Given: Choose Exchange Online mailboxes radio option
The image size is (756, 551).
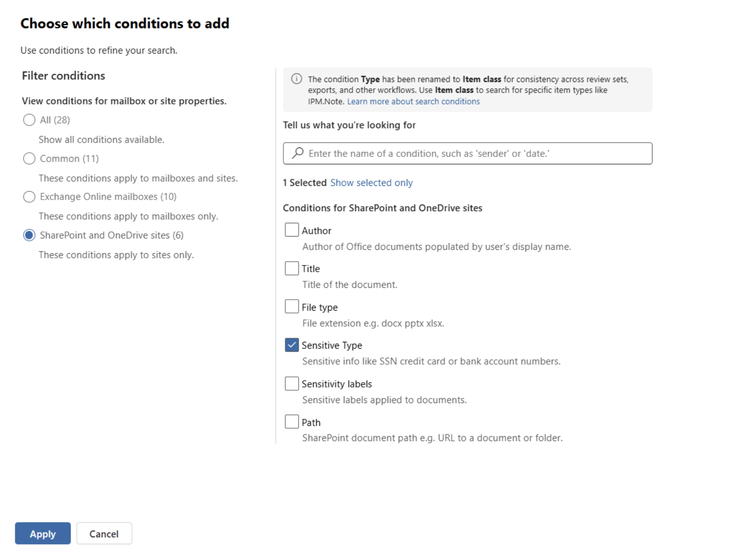Looking at the screenshot, I should (29, 197).
